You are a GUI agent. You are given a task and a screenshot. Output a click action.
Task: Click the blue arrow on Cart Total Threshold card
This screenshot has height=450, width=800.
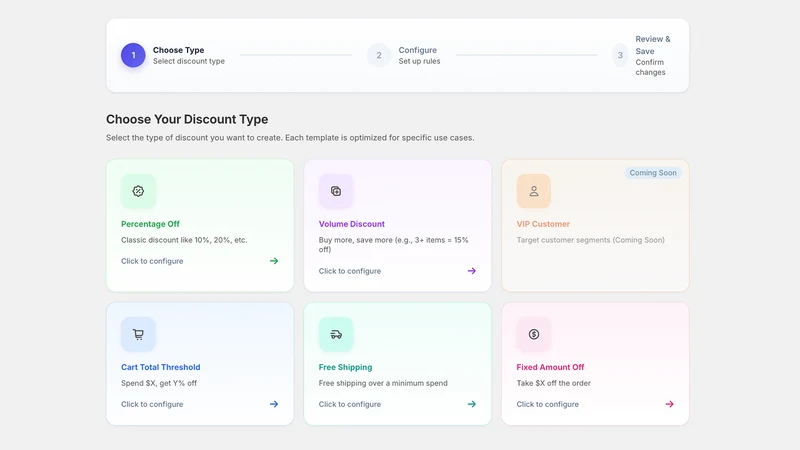click(274, 404)
